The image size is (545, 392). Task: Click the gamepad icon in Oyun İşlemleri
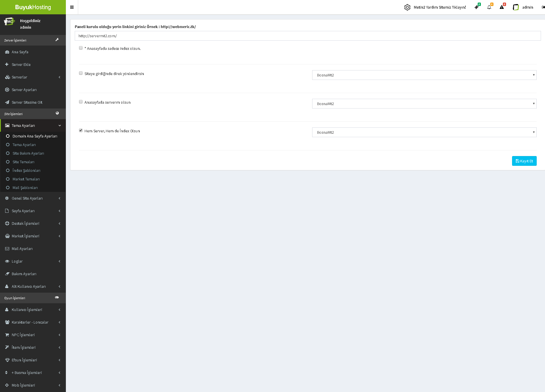(x=57, y=298)
